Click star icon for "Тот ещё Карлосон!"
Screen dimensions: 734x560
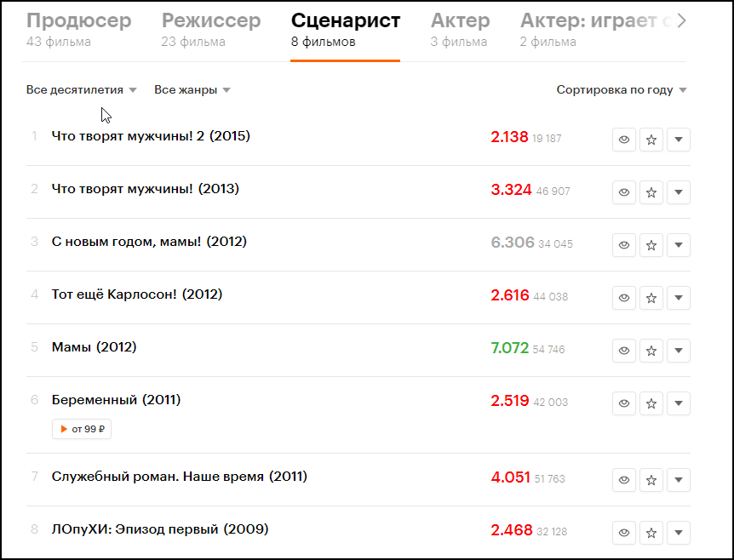coord(651,298)
